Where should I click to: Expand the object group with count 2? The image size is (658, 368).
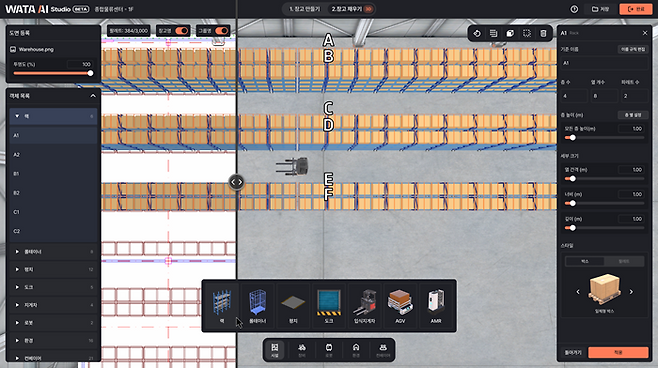17,323
